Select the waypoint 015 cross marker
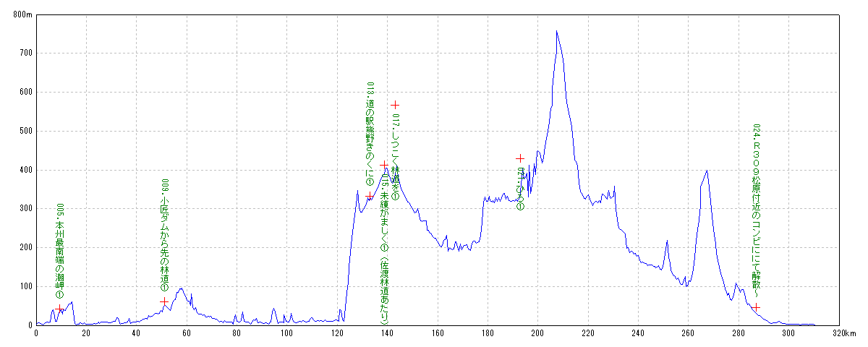868x347 pixels. pyautogui.click(x=384, y=166)
